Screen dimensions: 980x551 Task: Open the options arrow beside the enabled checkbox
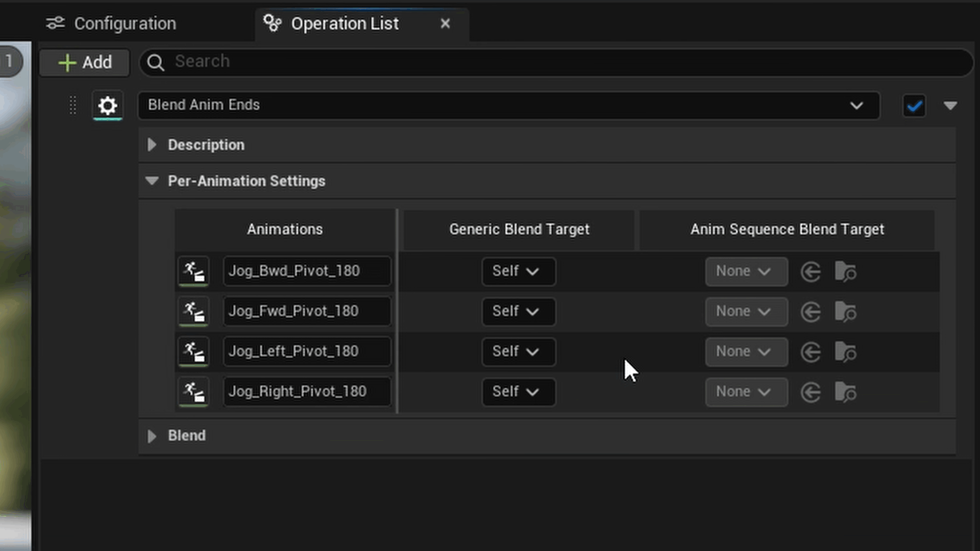[950, 106]
